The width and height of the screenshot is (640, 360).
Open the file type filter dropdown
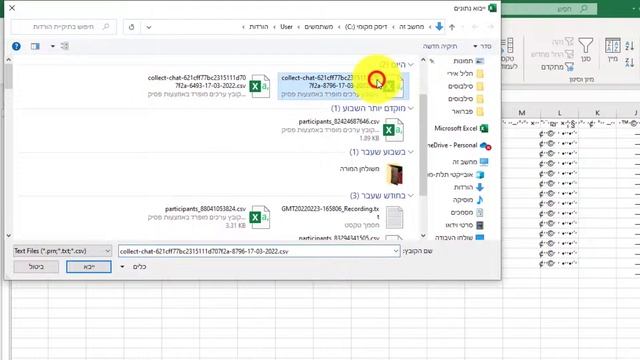pyautogui.click(x=62, y=251)
